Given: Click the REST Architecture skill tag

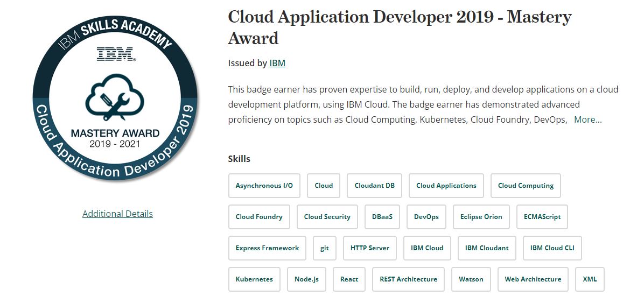Looking at the screenshot, I should tap(409, 279).
